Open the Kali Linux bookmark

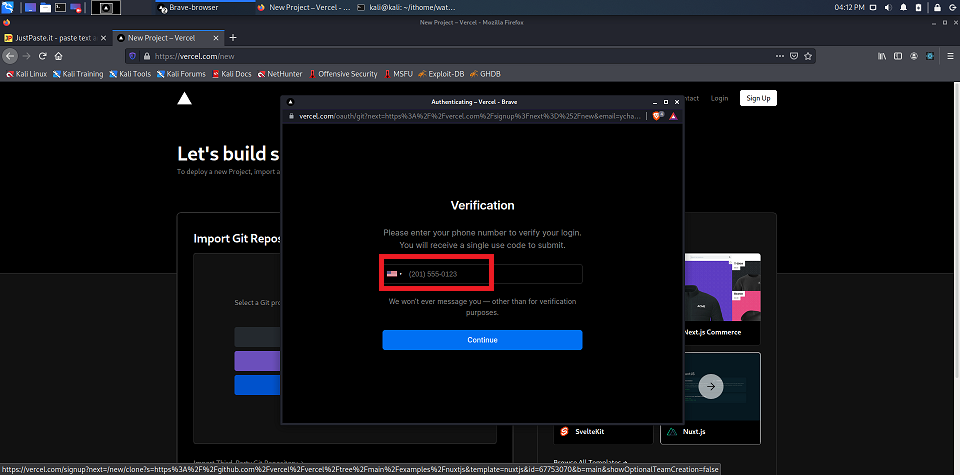pos(26,74)
